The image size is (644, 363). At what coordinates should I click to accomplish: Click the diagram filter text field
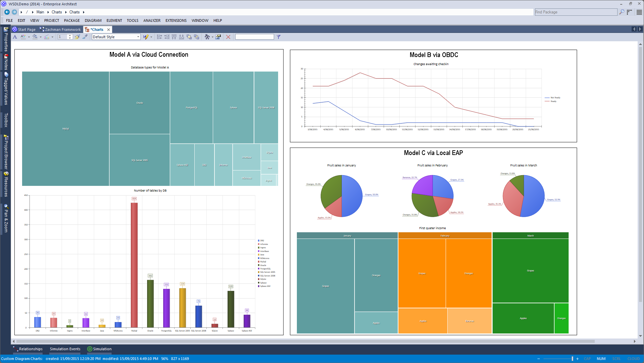tap(254, 37)
